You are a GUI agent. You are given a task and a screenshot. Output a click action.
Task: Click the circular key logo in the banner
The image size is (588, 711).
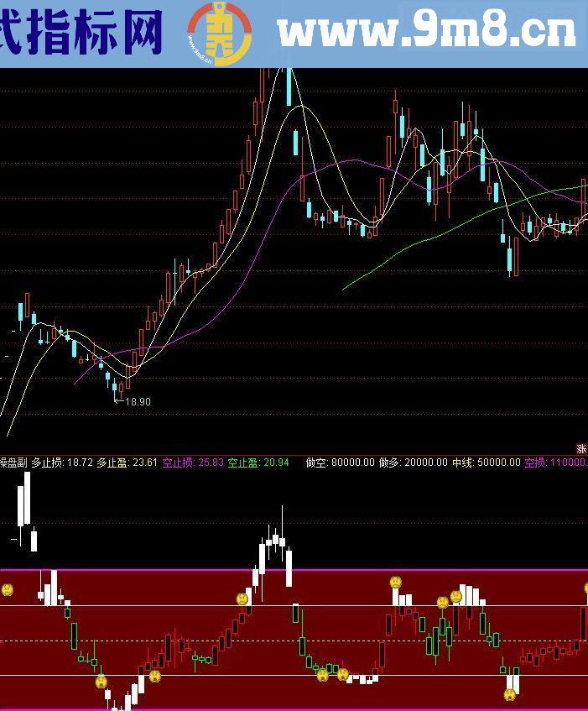219,34
